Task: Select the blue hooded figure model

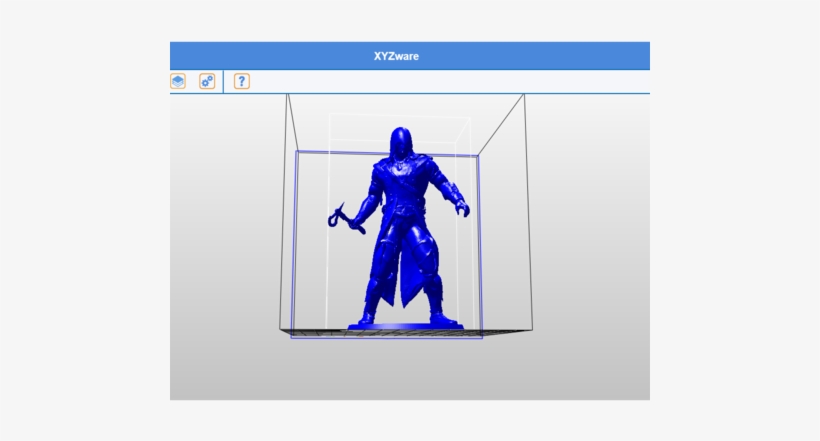Action: point(400,228)
